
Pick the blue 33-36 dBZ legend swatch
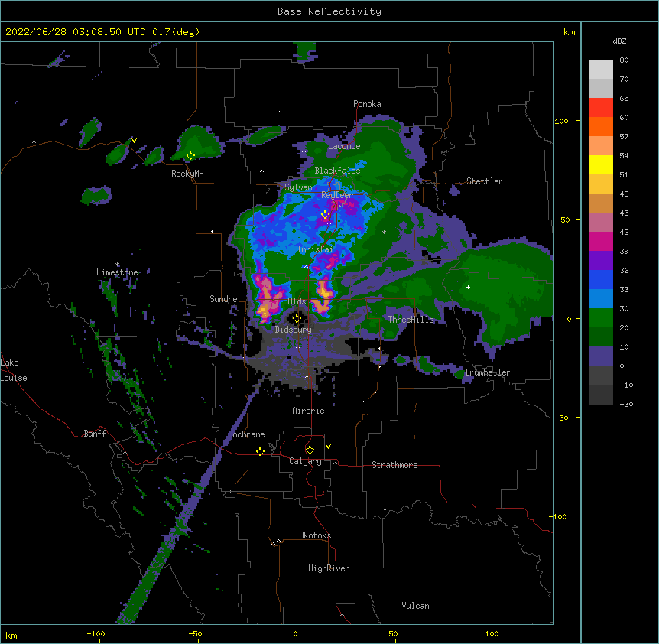point(601,279)
